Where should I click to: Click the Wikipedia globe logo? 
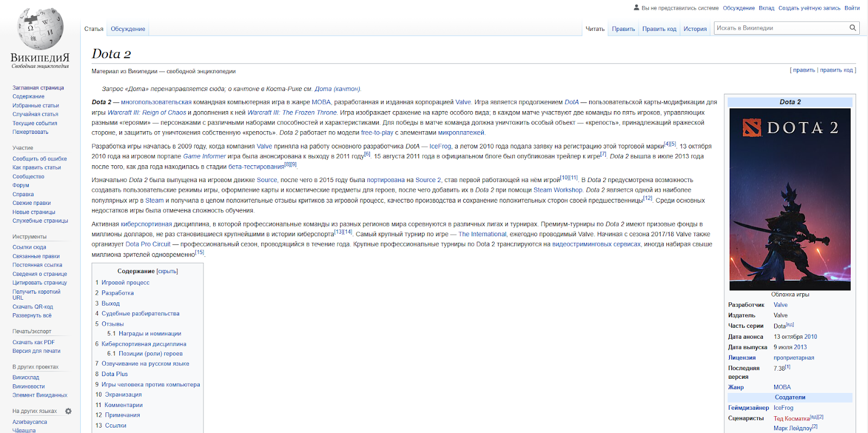tap(40, 29)
